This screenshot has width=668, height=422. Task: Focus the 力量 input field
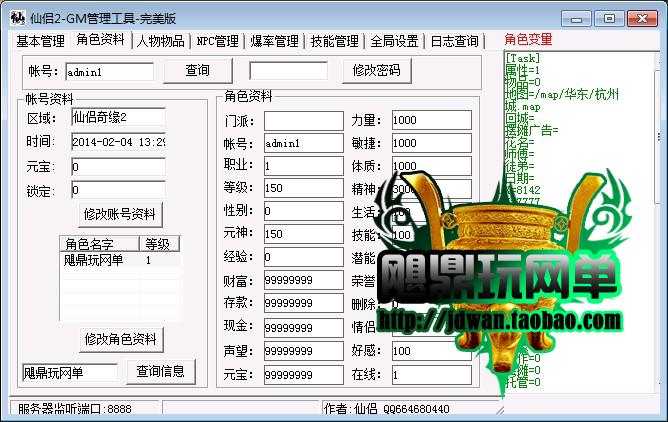pyautogui.click(x=430, y=120)
